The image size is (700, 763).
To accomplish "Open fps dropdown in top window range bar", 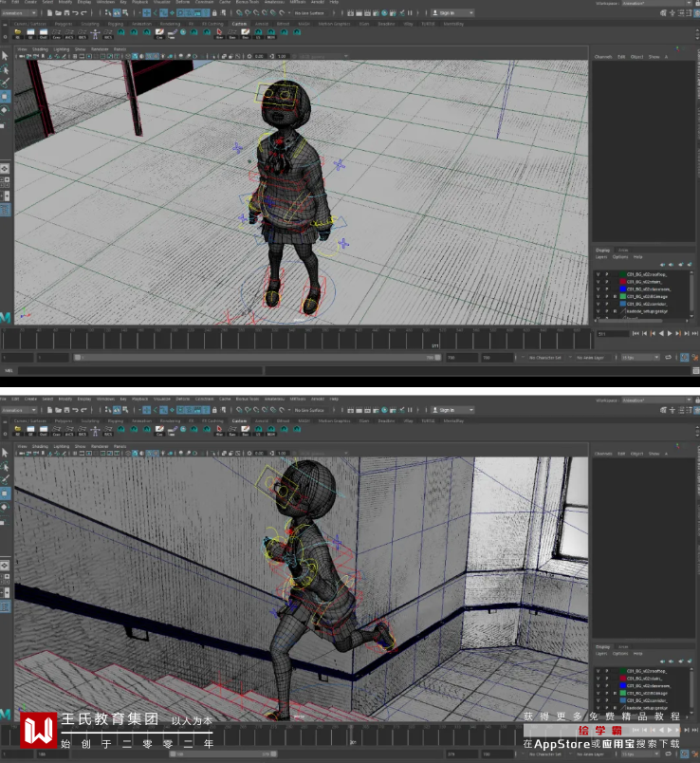I will pyautogui.click(x=640, y=358).
